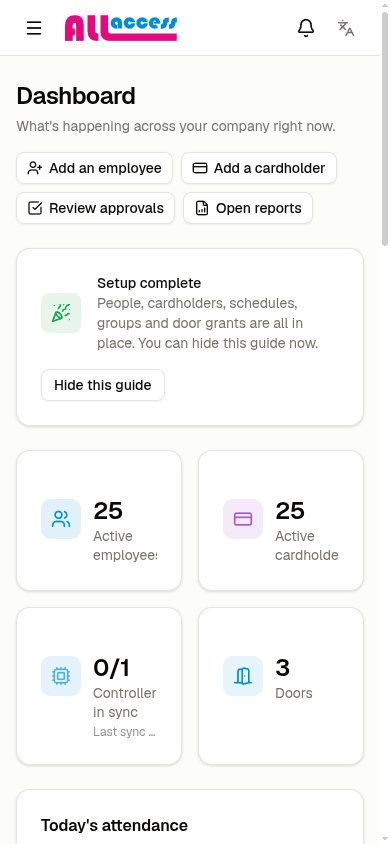
Task: Add an employee
Action: point(95,168)
